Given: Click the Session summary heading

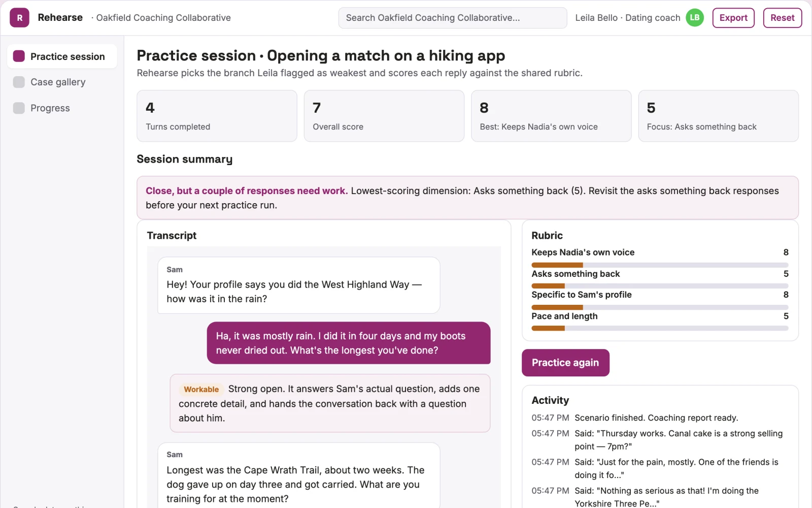Looking at the screenshot, I should (x=185, y=159).
